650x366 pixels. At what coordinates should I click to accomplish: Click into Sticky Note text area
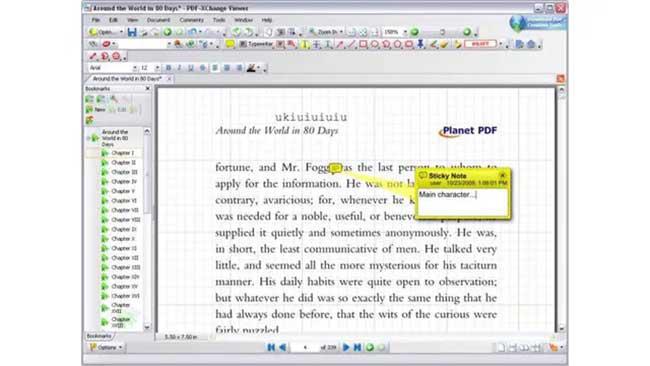(x=462, y=202)
